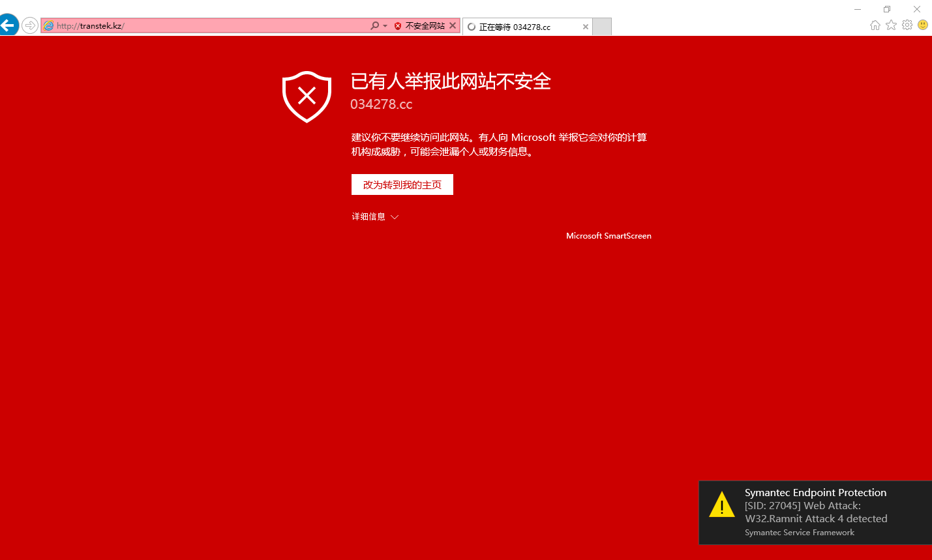Click the smiley feedback icon
This screenshot has width=932, height=560.
click(x=923, y=25)
